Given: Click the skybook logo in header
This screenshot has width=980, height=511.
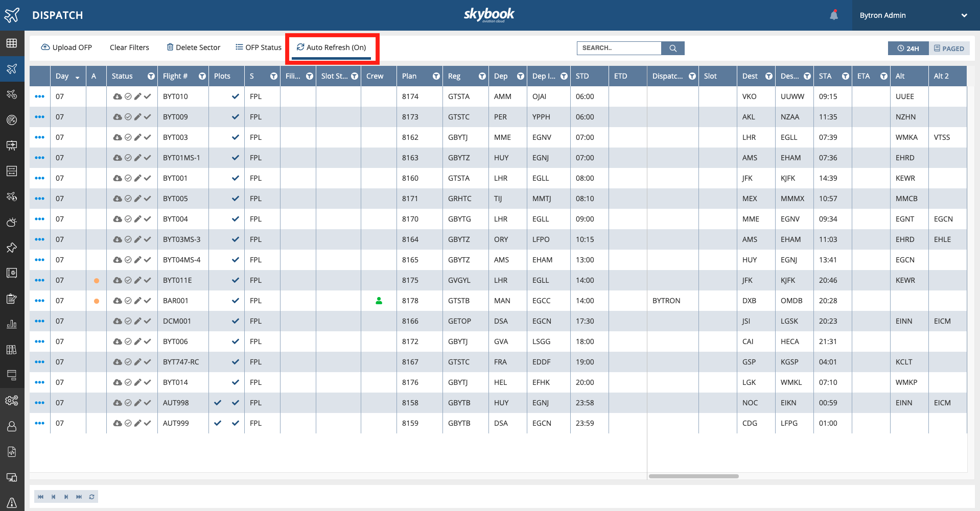Looking at the screenshot, I should (489, 15).
